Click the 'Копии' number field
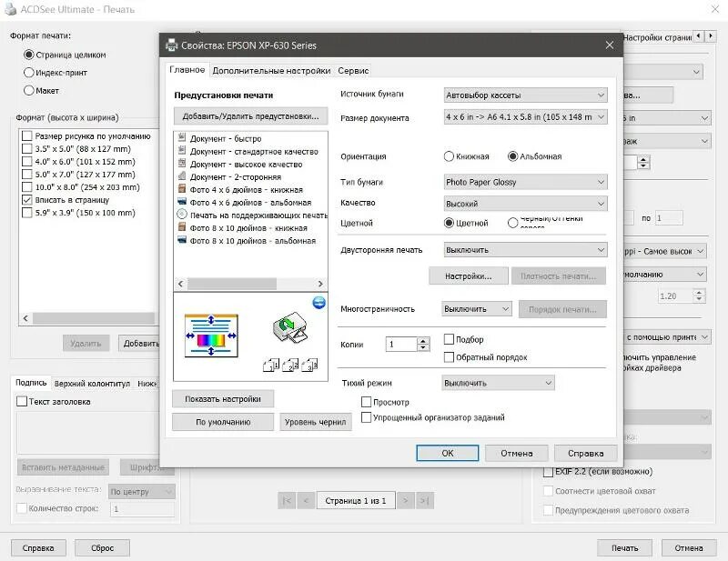728x561 pixels. [x=401, y=345]
